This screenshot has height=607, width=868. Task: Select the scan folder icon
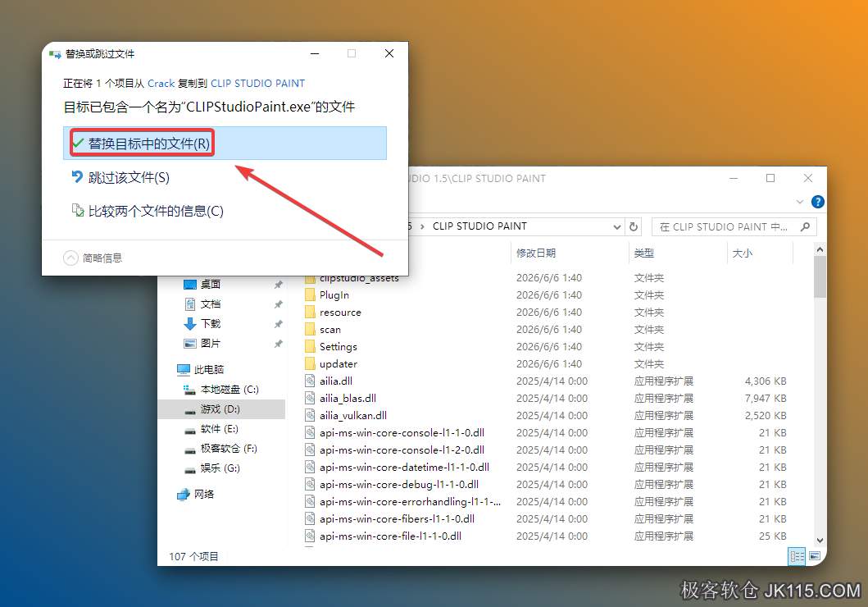pos(310,329)
